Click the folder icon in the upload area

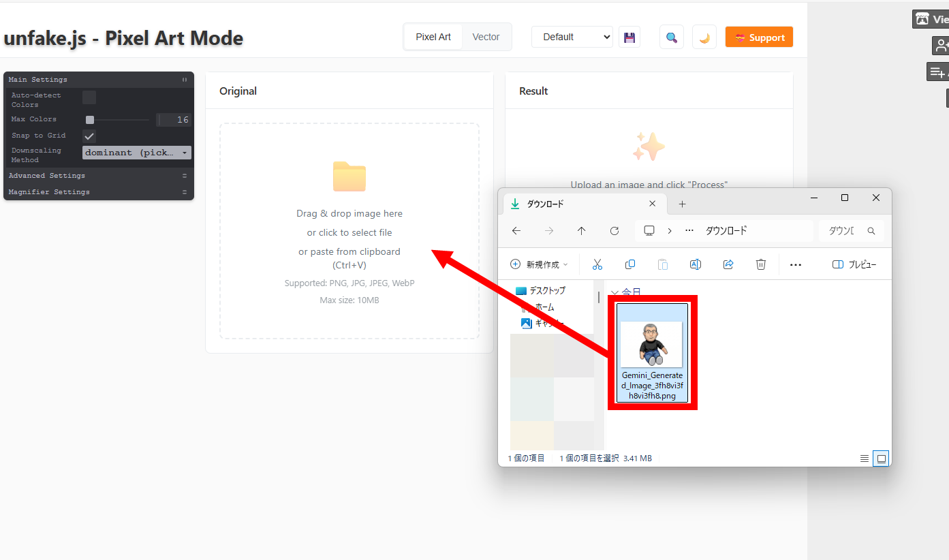pyautogui.click(x=349, y=177)
